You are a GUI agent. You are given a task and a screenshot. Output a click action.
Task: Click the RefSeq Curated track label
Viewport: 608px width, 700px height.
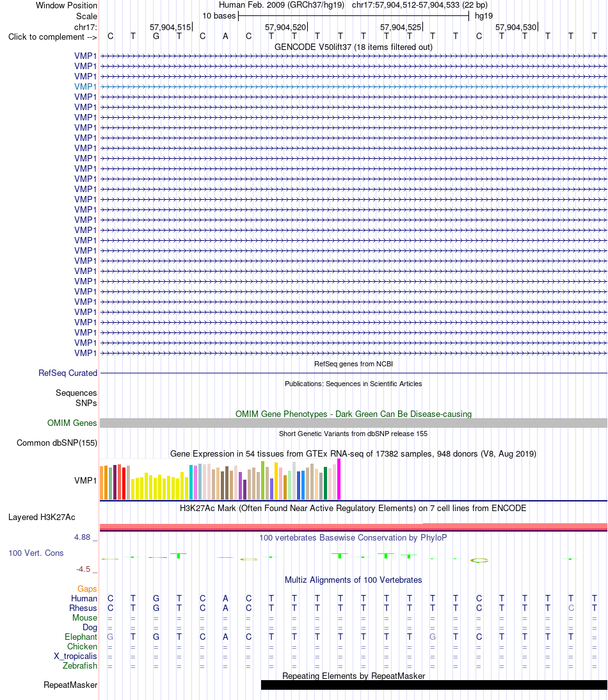pos(68,373)
